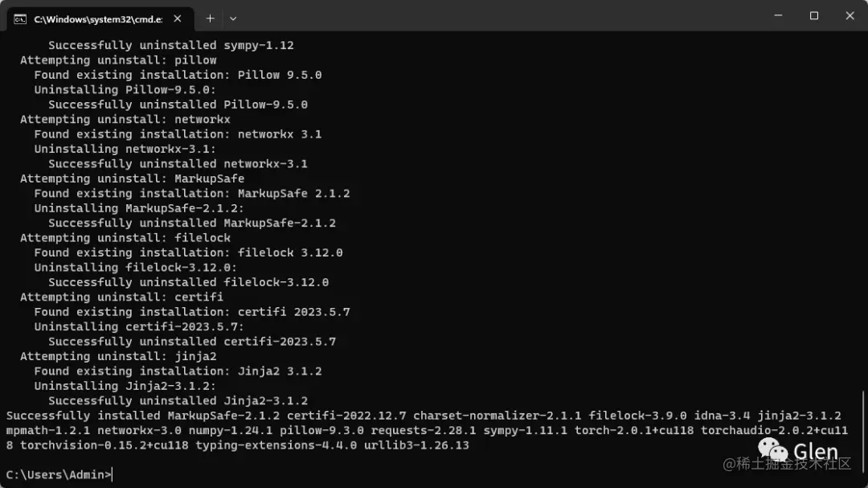Viewport: 868px width, 488px height.
Task: Click "typing-extensions-4.4.0" in output
Action: [x=276, y=445]
